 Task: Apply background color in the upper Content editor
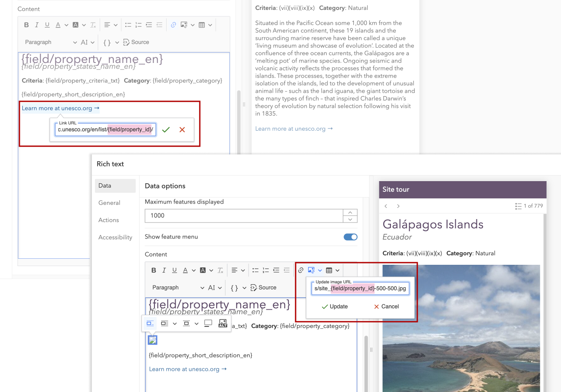76,25
